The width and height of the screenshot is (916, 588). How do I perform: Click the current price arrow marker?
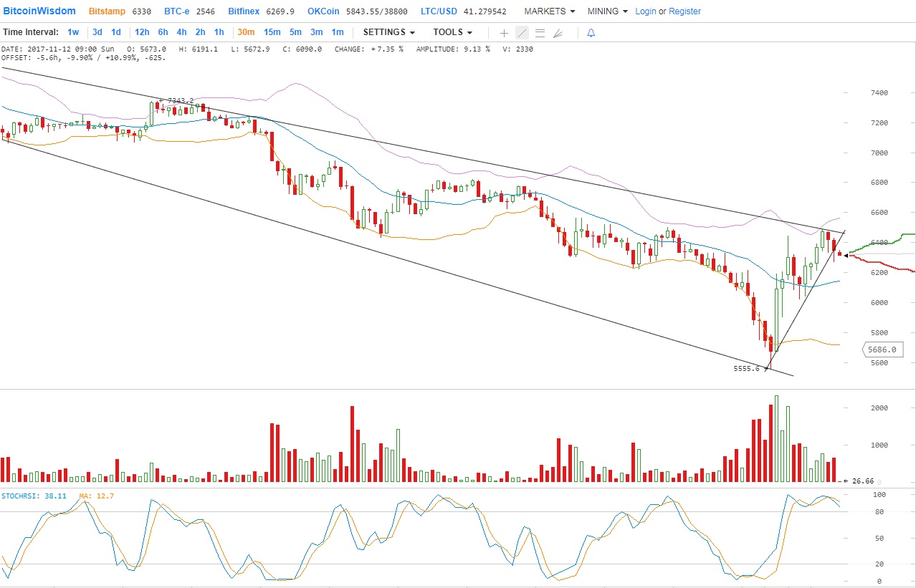pyautogui.click(x=846, y=255)
